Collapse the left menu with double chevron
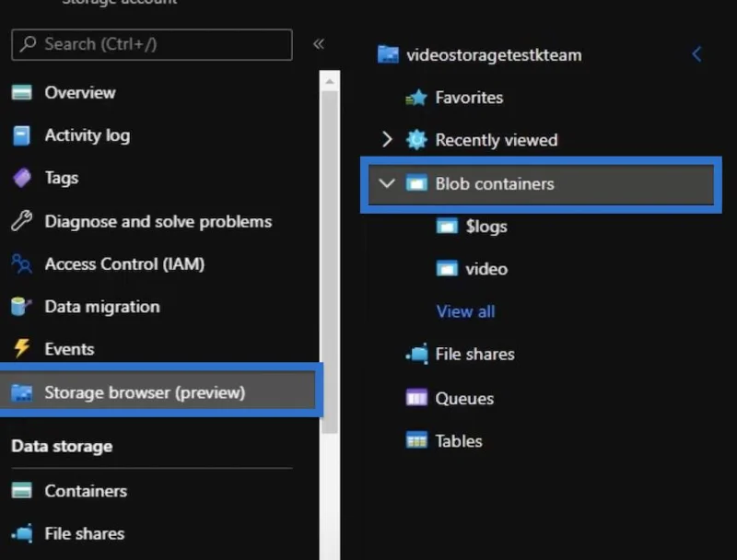 click(x=319, y=44)
